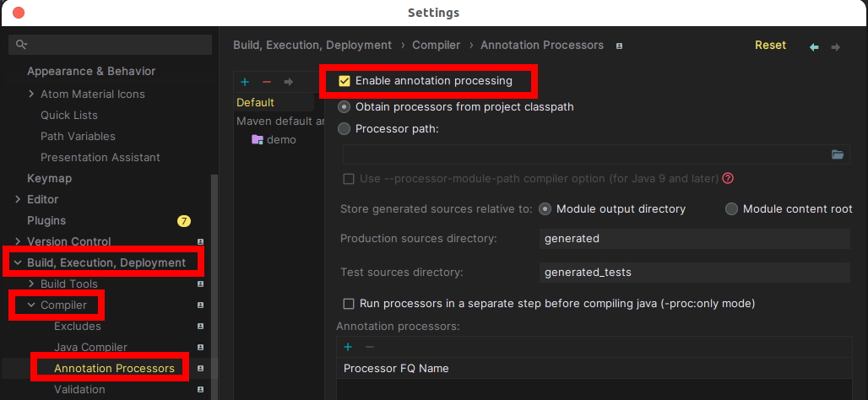The width and height of the screenshot is (868, 400).
Task: Click the red help question mark icon
Action: [x=728, y=178]
